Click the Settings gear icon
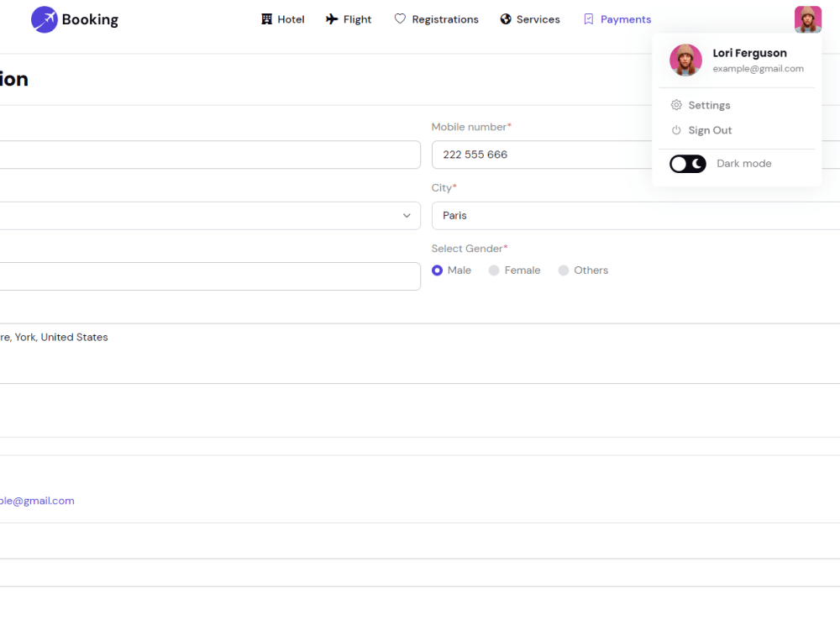The image size is (840, 630). coord(676,105)
